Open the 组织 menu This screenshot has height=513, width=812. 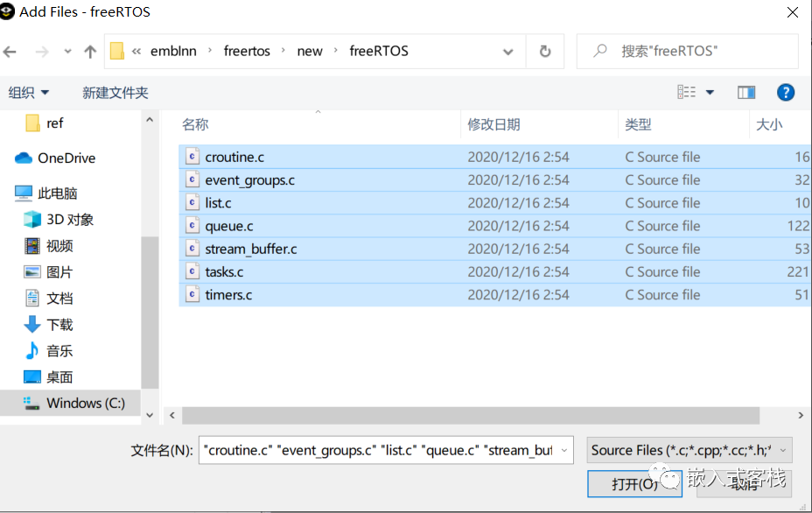[x=29, y=93]
